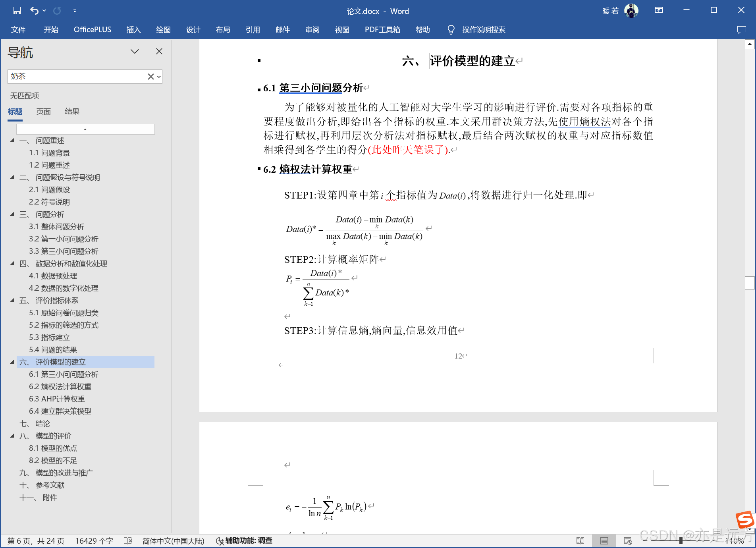
Task: Jump to heading 6.4 建立群决策模型
Action: [x=60, y=411]
